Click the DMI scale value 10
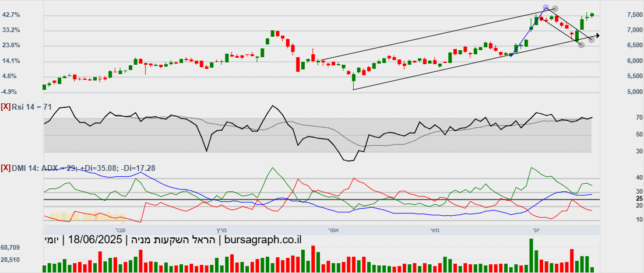This screenshot has width=644, height=273. tap(639, 220)
